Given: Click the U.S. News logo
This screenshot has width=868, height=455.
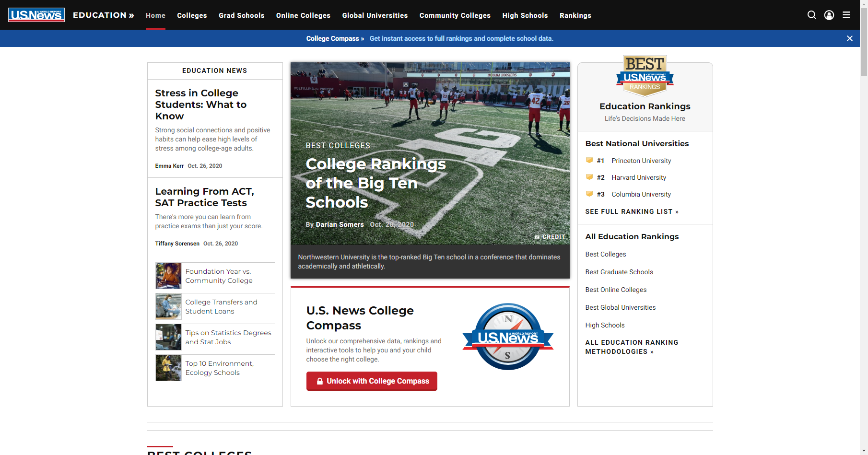Looking at the screenshot, I should (36, 15).
